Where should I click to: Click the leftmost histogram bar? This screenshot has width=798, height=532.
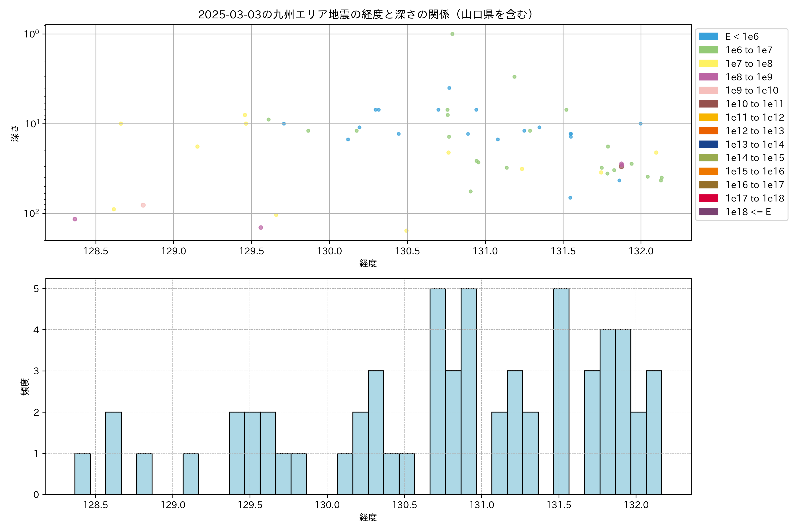pos(82,474)
